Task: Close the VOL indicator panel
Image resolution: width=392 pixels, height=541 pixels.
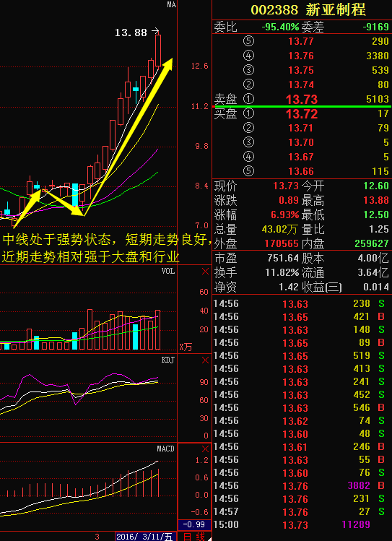Action: 205,272
